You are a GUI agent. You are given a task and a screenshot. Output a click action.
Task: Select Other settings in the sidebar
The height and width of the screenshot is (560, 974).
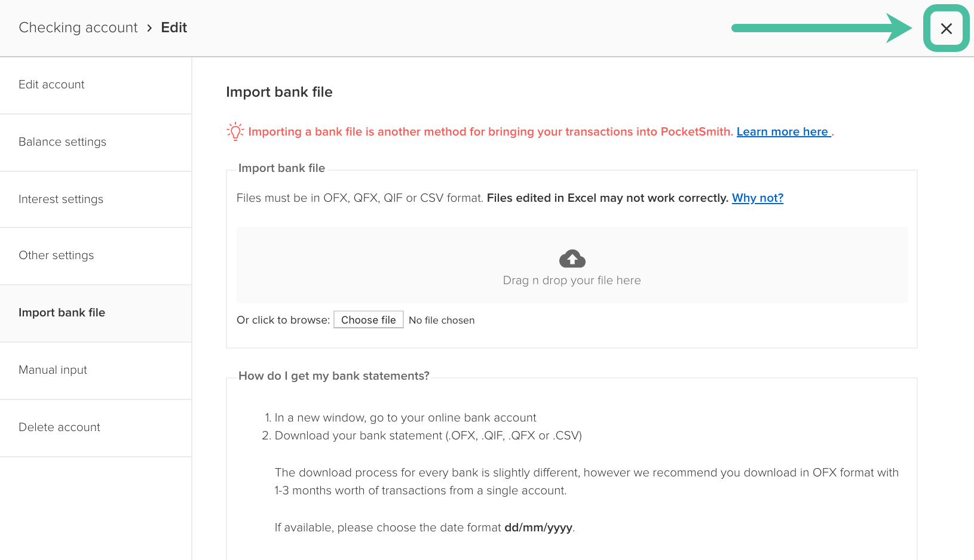coord(96,256)
